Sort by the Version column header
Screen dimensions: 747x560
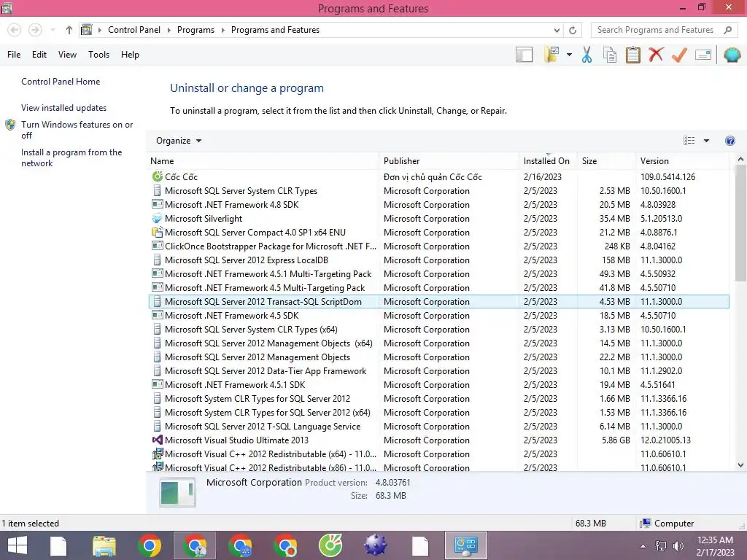click(683, 161)
